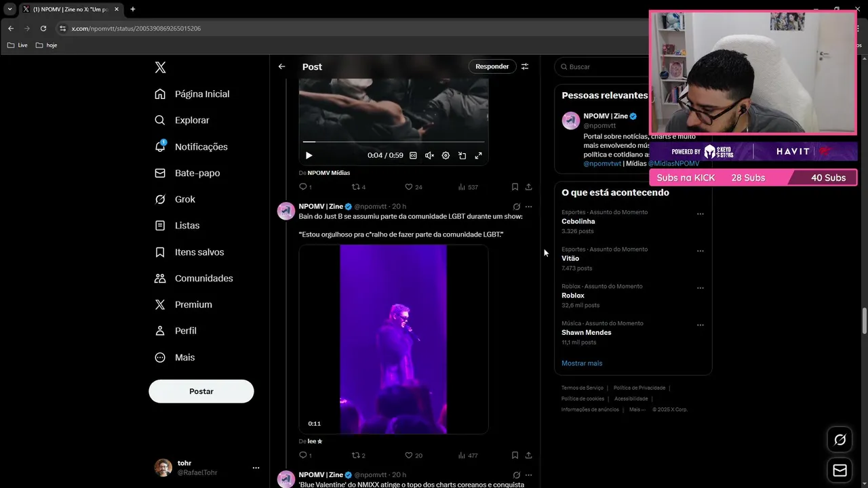
Task: Reply to post with 537 views
Action: [305, 187]
